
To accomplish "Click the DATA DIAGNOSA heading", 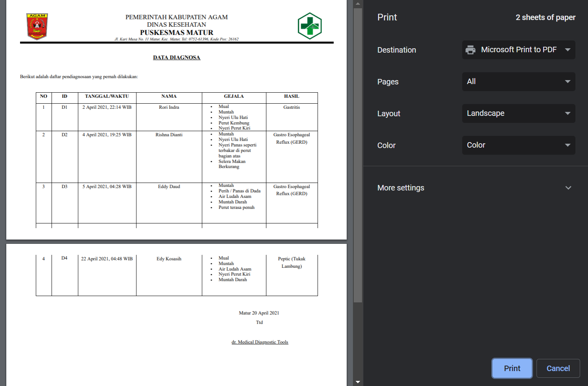I will point(176,58).
